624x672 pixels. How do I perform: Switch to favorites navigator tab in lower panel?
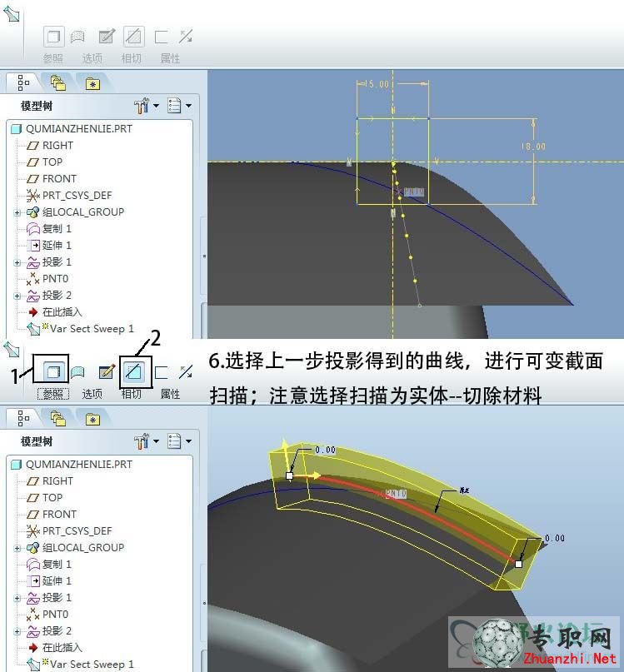[x=92, y=419]
